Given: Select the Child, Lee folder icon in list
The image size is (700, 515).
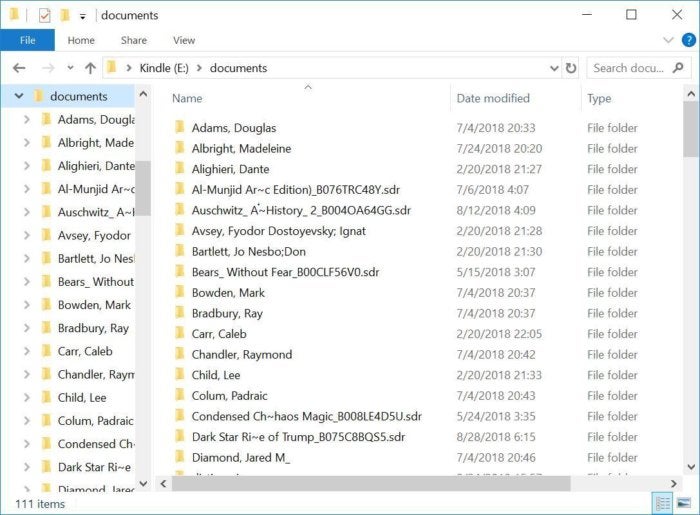Looking at the screenshot, I should 180,374.
